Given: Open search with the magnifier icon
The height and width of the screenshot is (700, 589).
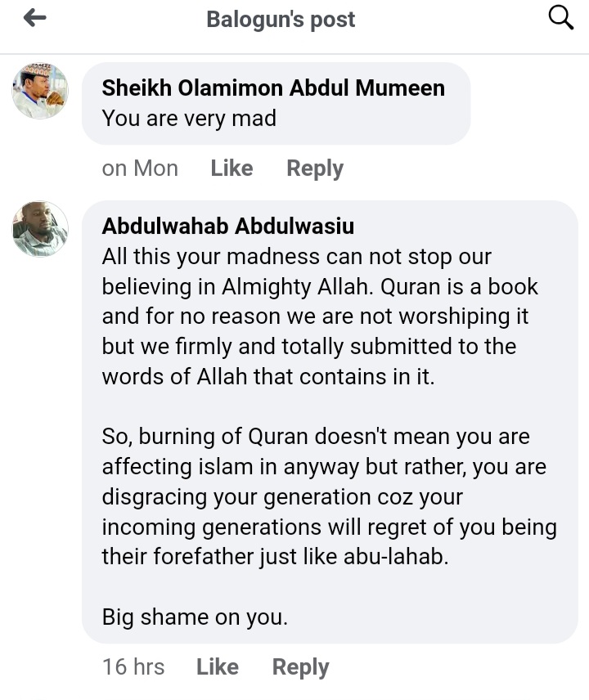Looking at the screenshot, I should pos(560,17).
